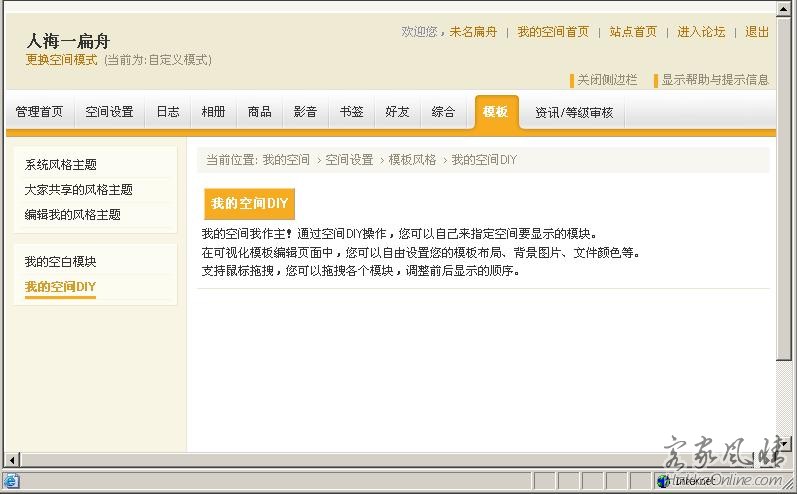Open 进入论坛 link in header
This screenshot has height=494, width=797.
tap(701, 32)
